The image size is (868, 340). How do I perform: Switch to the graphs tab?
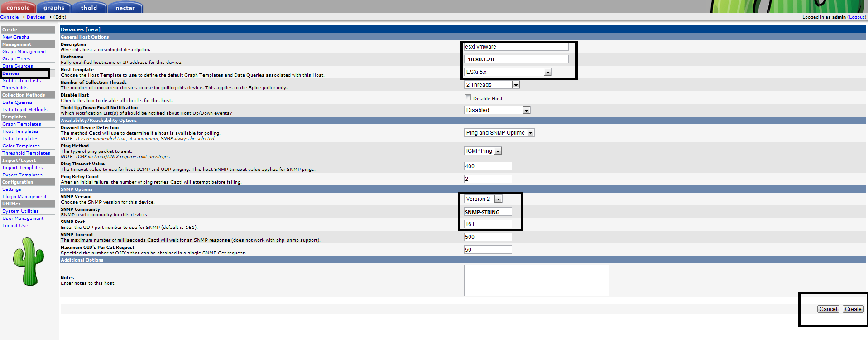(x=53, y=7)
